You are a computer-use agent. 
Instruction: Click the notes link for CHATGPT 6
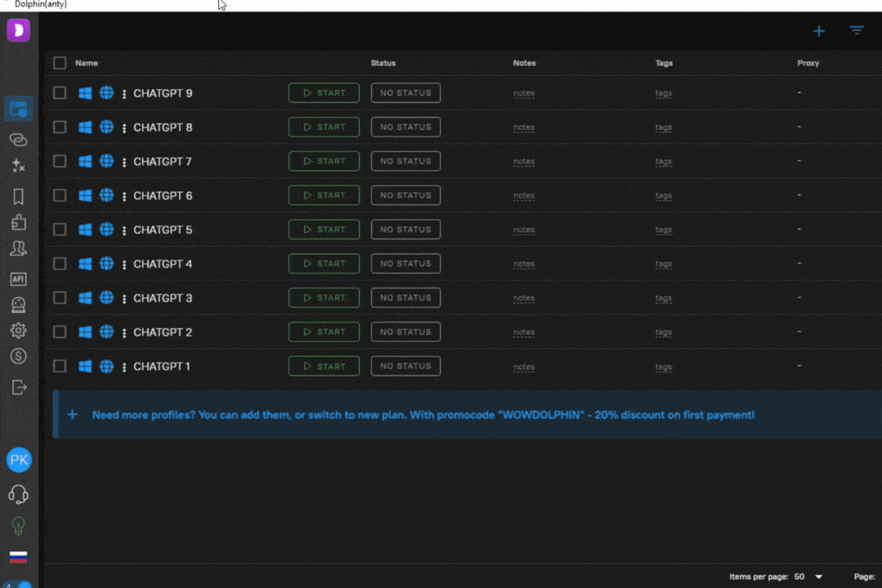[x=523, y=196]
